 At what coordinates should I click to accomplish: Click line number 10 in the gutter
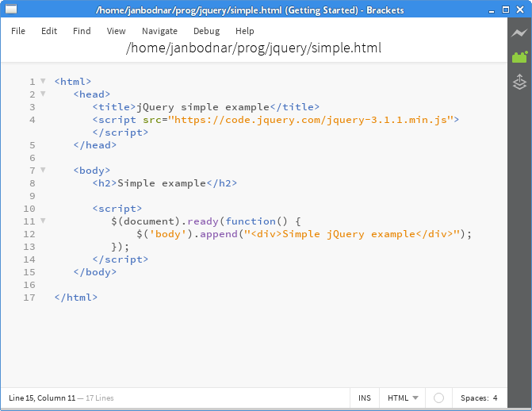click(x=29, y=209)
